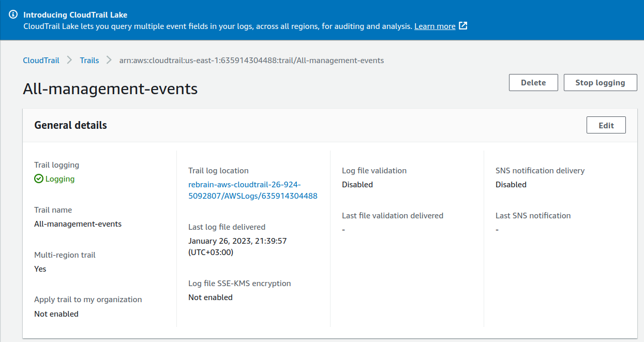Click the Log file validation Disabled value
Image resolution: width=644 pixels, height=342 pixels.
(357, 185)
